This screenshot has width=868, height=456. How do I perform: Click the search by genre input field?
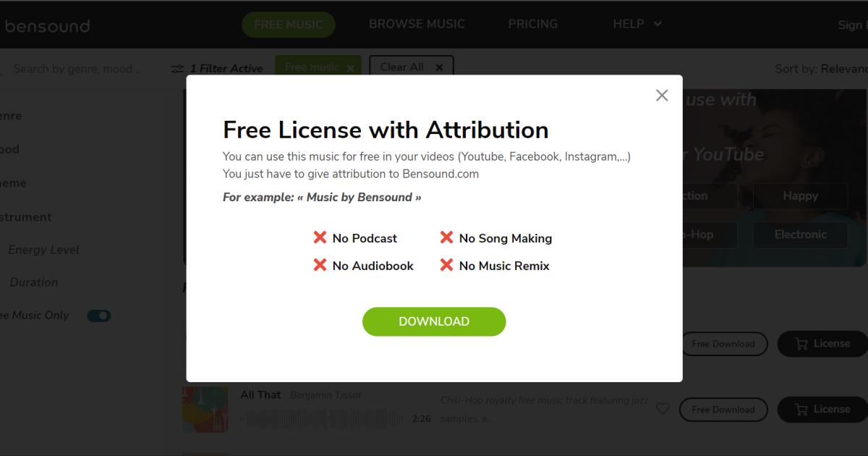[77, 69]
